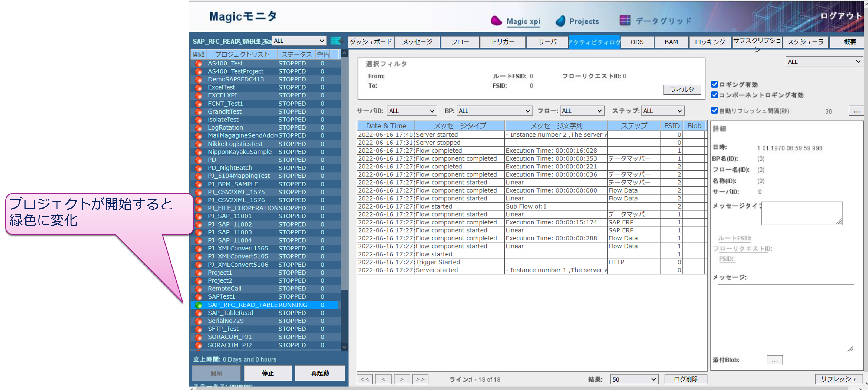Screen dimensions: 868x390
Task: Click the red status icon for Project1
Action: point(199,273)
